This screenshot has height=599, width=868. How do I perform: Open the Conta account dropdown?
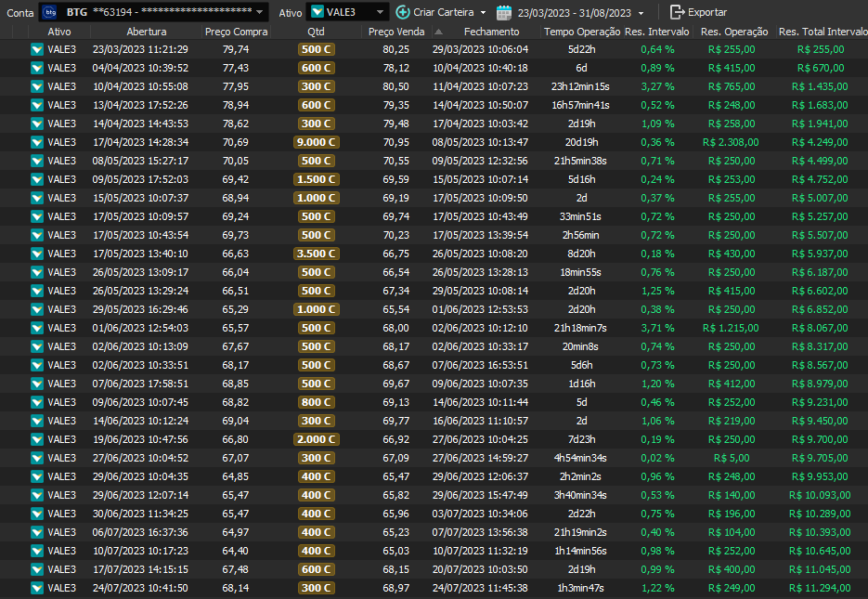tap(260, 12)
